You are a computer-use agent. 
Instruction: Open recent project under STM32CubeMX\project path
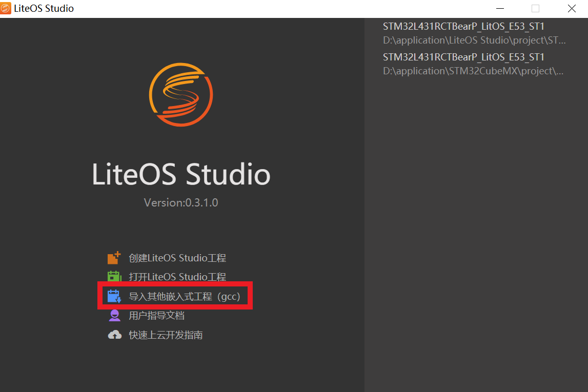point(473,64)
